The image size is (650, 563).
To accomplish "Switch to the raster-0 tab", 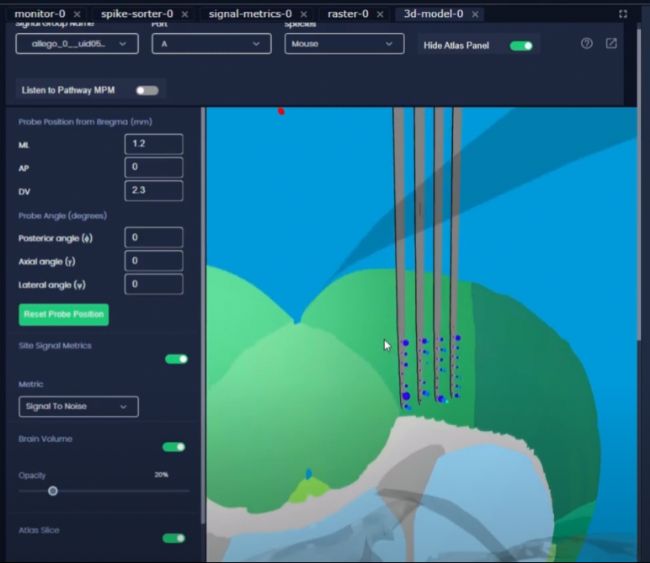I will pos(347,14).
